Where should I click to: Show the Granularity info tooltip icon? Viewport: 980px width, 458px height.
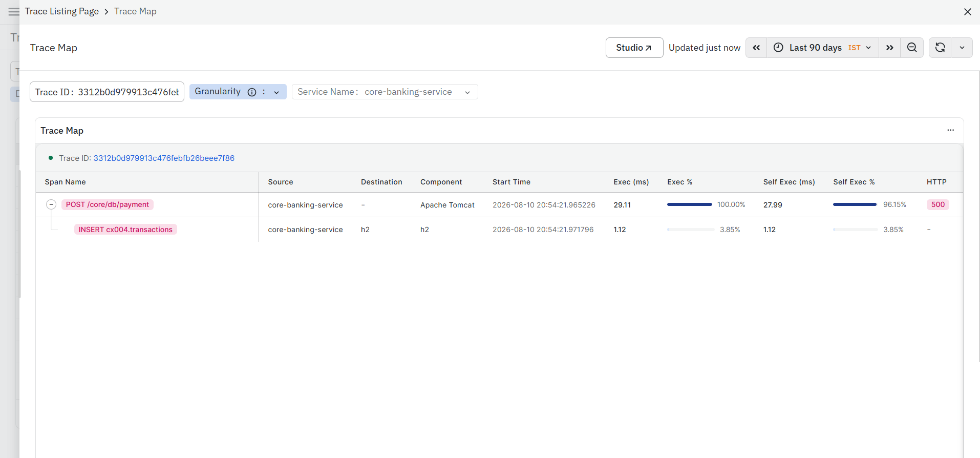click(x=252, y=92)
